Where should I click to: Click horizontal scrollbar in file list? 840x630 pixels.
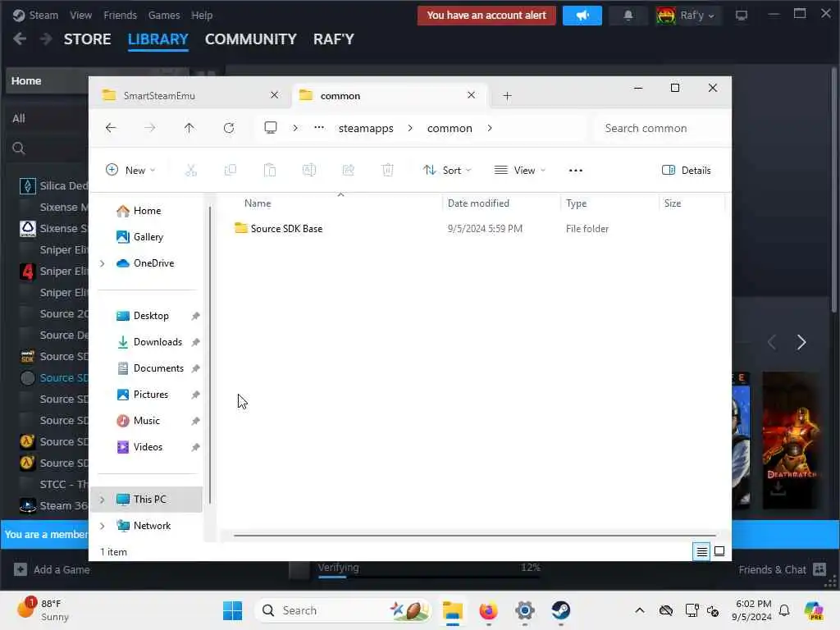475,535
